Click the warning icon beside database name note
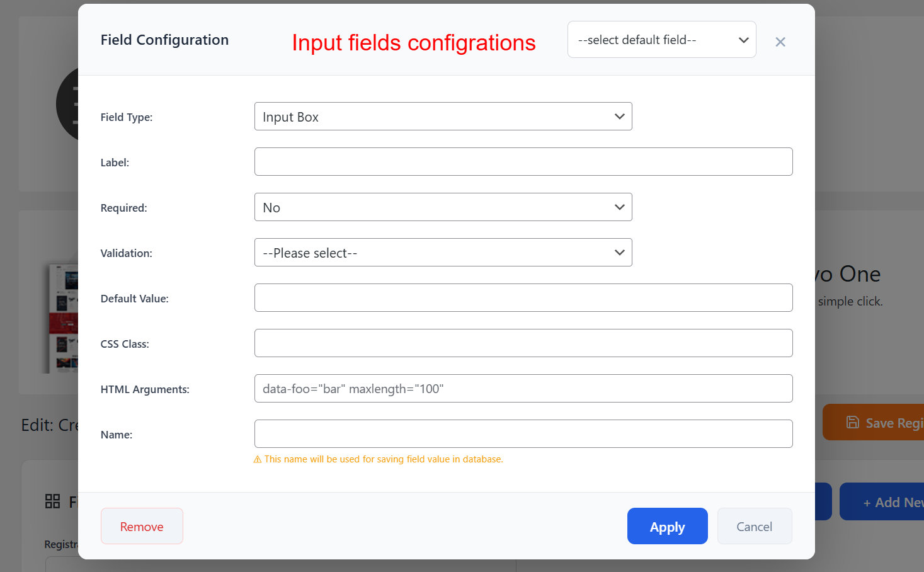The width and height of the screenshot is (924, 572). pos(258,460)
